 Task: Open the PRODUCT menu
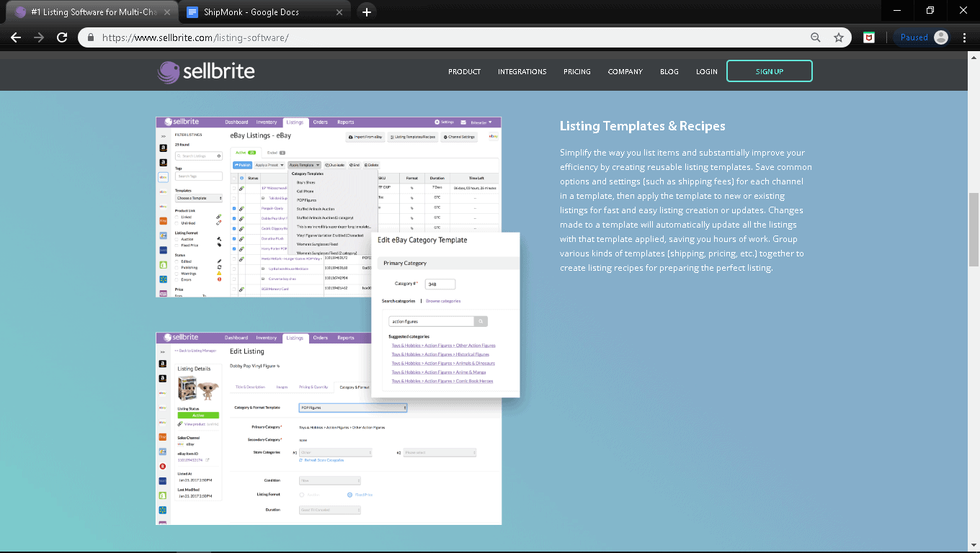click(464, 72)
